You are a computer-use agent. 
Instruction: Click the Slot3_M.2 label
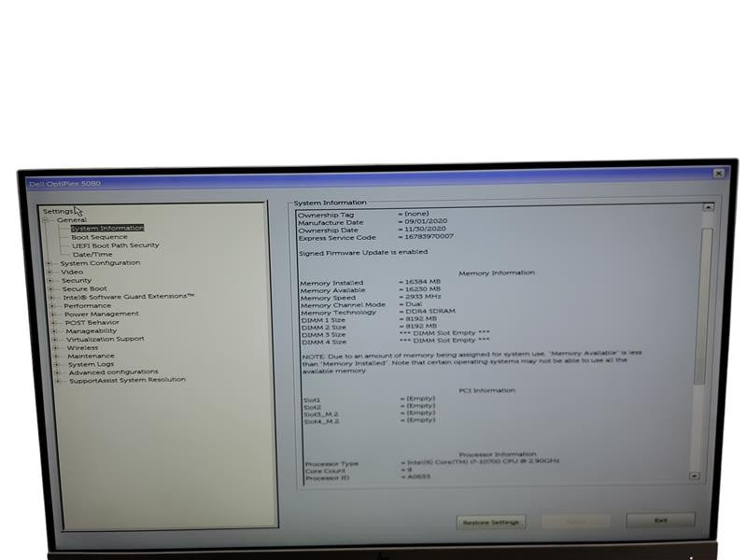321,414
